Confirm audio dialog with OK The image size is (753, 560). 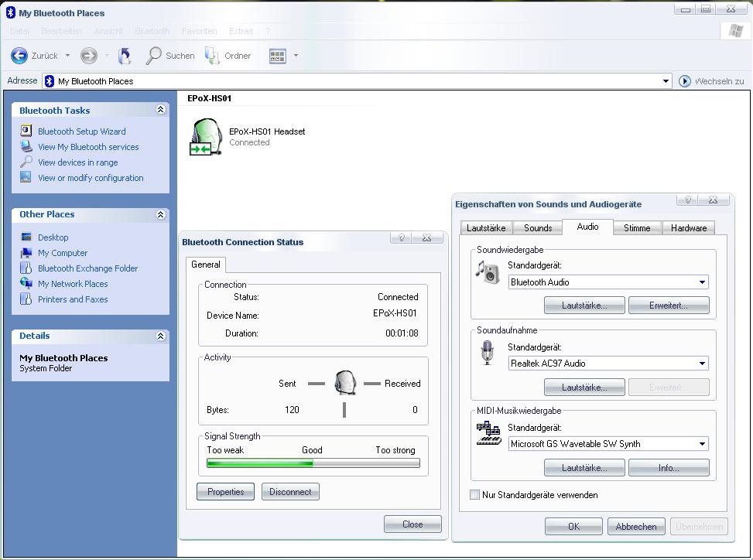(x=573, y=527)
